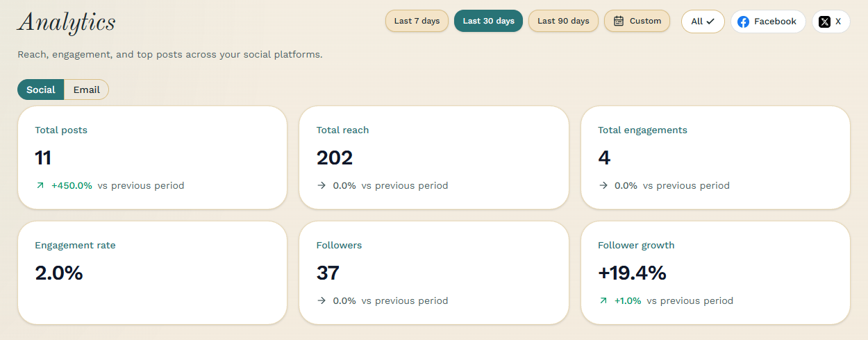Select the Last 30 days range

click(x=488, y=21)
